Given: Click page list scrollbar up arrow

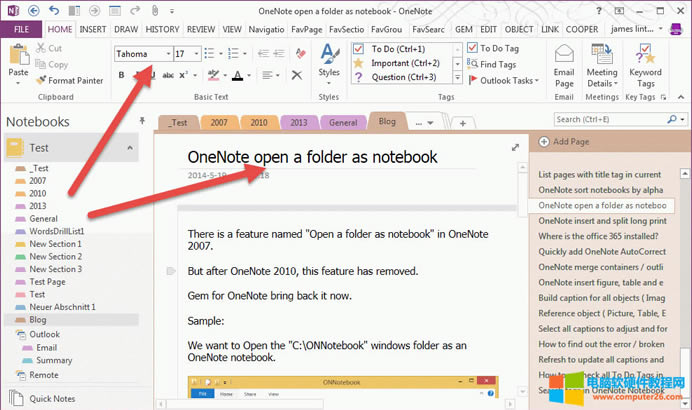Looking at the screenshot, I should [x=684, y=173].
